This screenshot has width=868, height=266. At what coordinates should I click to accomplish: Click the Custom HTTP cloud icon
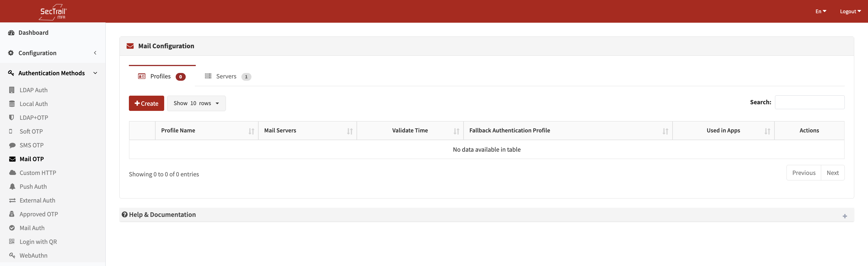pos(12,173)
